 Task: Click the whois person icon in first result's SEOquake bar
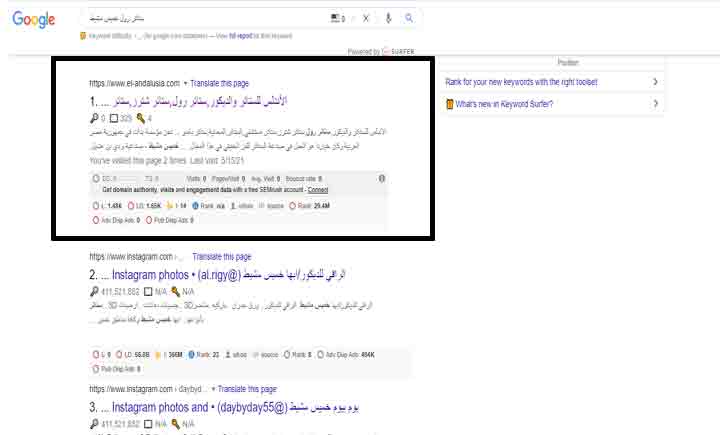point(233,205)
